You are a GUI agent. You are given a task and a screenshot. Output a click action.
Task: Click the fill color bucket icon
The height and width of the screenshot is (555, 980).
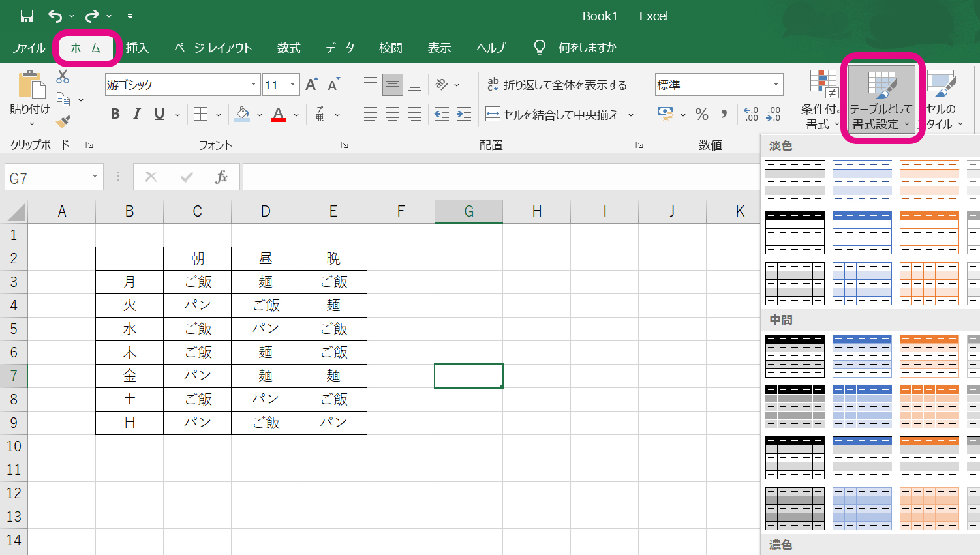243,115
